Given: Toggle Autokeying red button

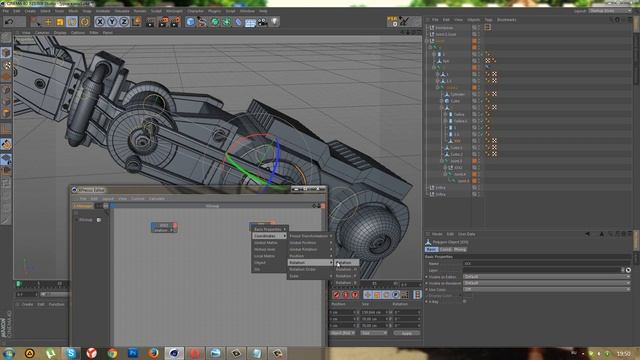Looking at the screenshot, I should click(346, 295).
